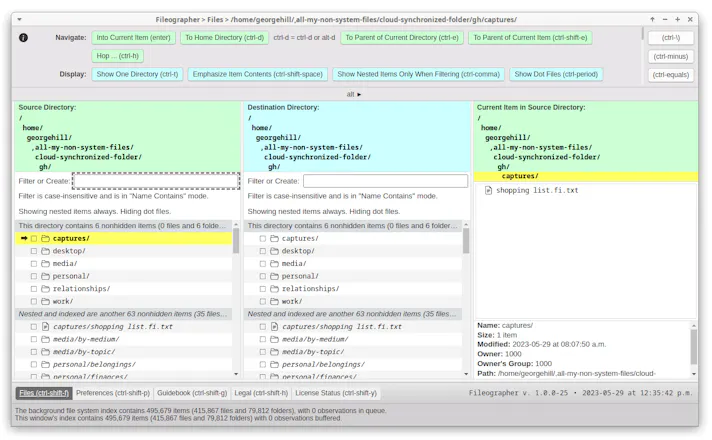The width and height of the screenshot is (712, 440).
Task: Click the (ctrl-\) button
Action: pyautogui.click(x=671, y=38)
